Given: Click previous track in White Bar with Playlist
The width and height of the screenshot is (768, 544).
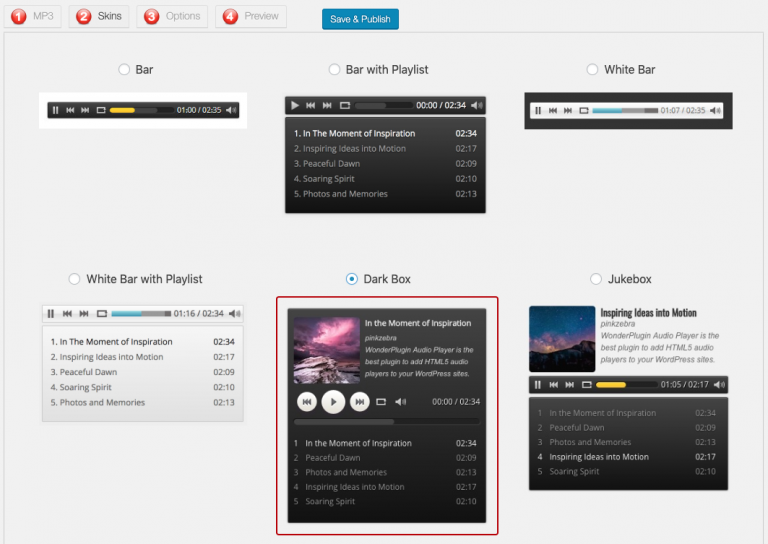Looking at the screenshot, I should (x=68, y=313).
